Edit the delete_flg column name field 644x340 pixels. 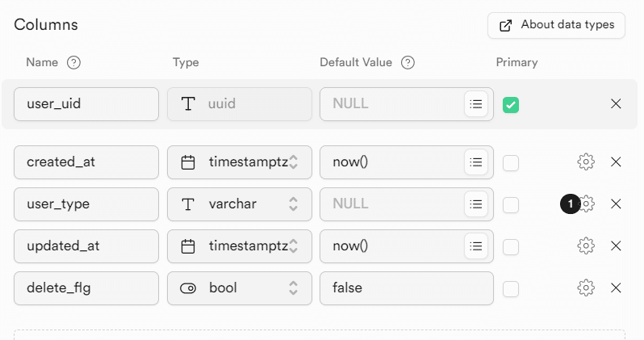pyautogui.click(x=86, y=288)
